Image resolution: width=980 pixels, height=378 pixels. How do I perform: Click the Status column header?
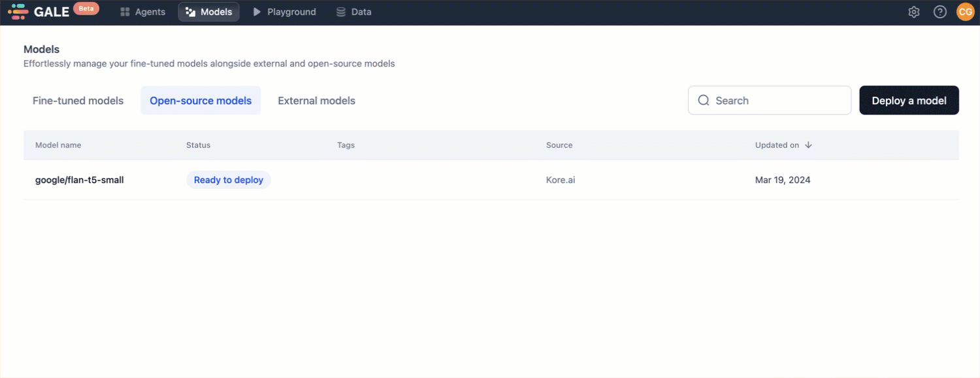[x=198, y=145]
